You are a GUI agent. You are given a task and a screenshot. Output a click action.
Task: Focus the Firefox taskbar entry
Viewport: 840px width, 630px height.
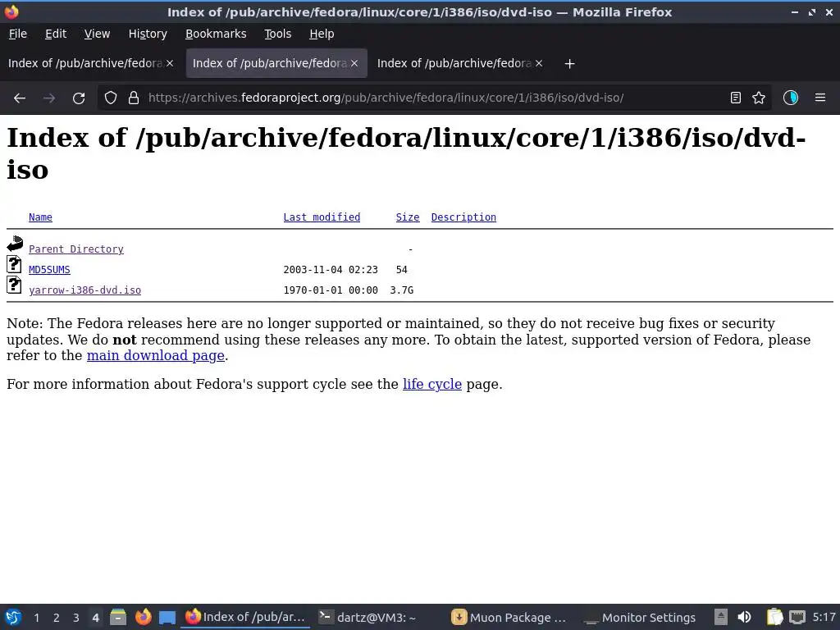245,617
